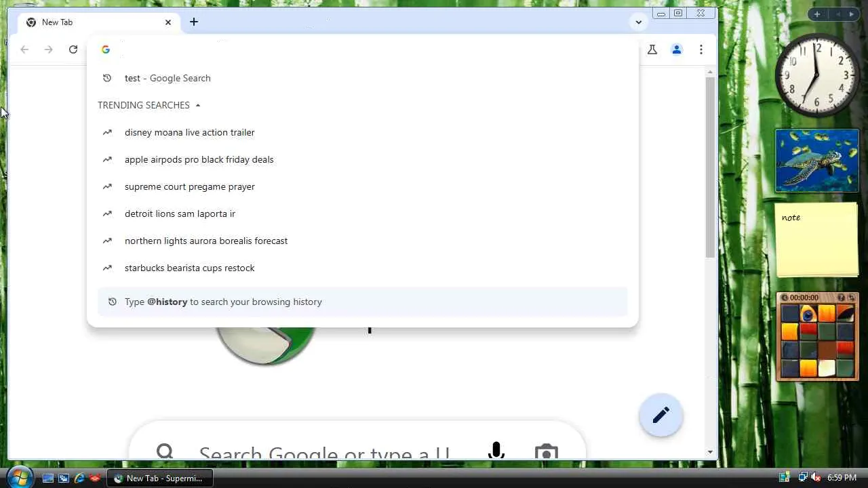868x488 pixels.
Task: Click the 'New Tab - Supermi...' taskbar button
Action: [x=159, y=478]
